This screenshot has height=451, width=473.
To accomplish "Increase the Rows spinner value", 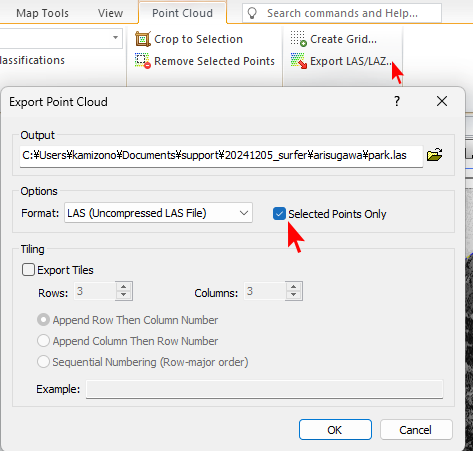I will click(x=124, y=287).
